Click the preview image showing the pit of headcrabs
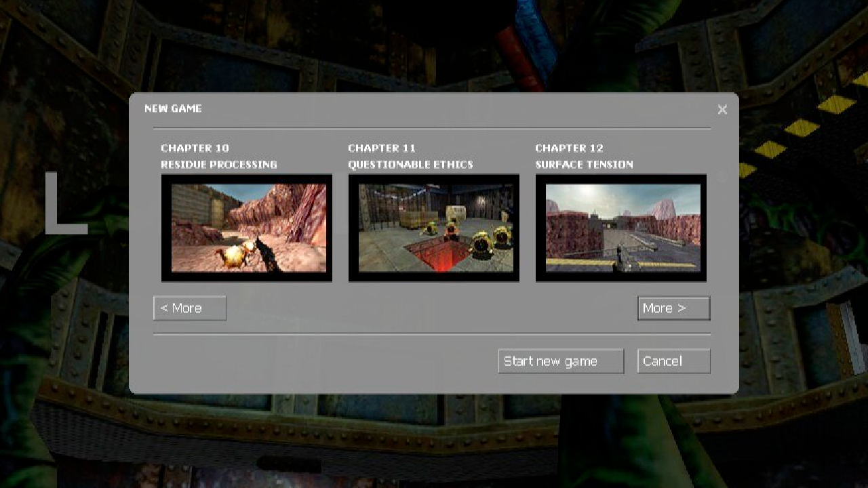868x488 pixels. click(433, 227)
